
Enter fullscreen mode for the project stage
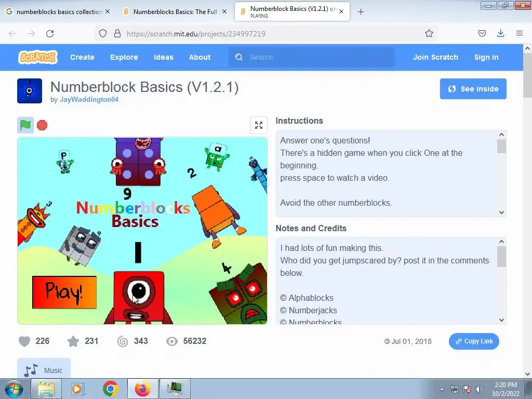point(259,125)
